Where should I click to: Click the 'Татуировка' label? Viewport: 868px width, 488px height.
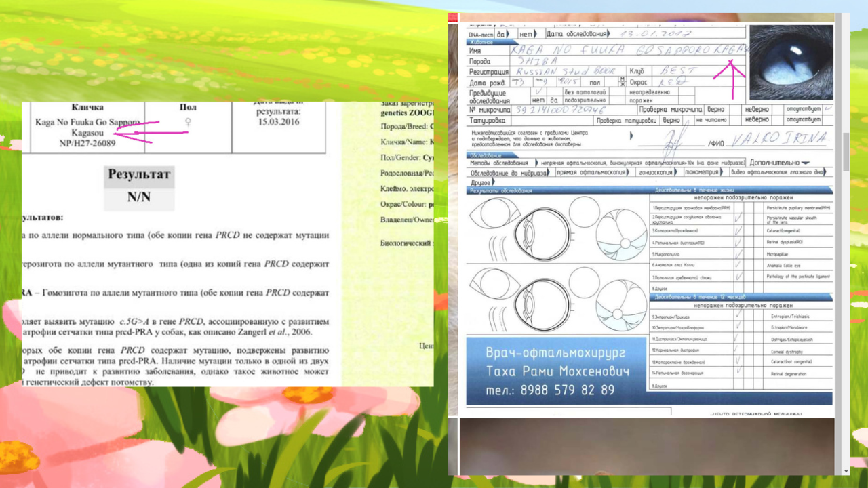point(488,120)
